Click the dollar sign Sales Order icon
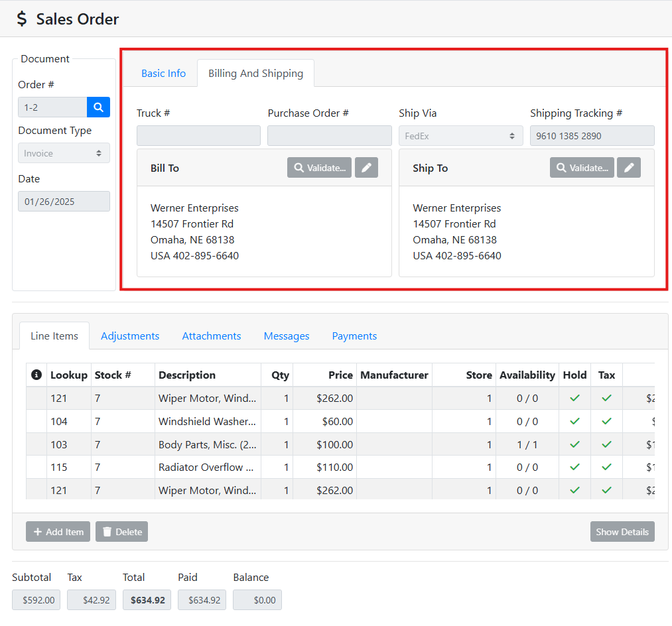The width and height of the screenshot is (672, 626). [22, 19]
